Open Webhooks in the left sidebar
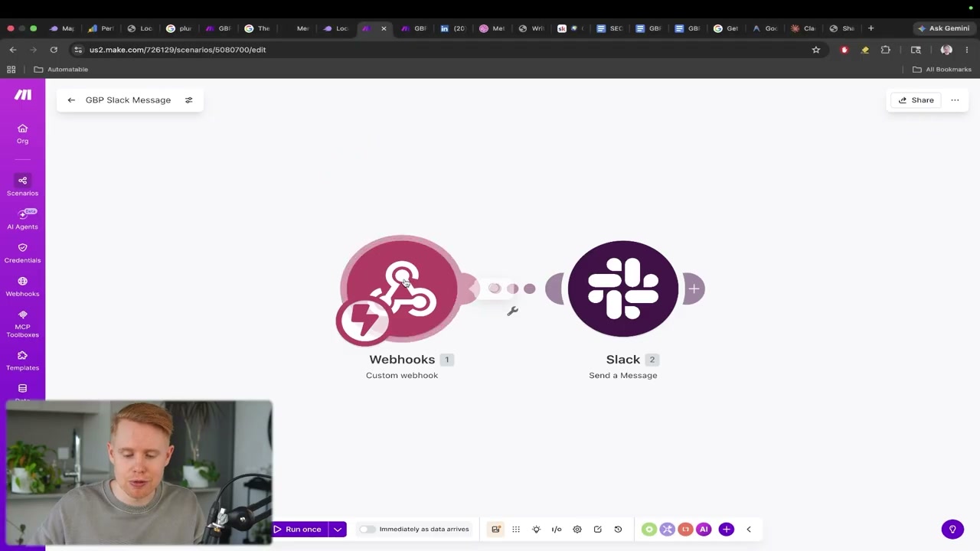980x551 pixels. pos(22,287)
